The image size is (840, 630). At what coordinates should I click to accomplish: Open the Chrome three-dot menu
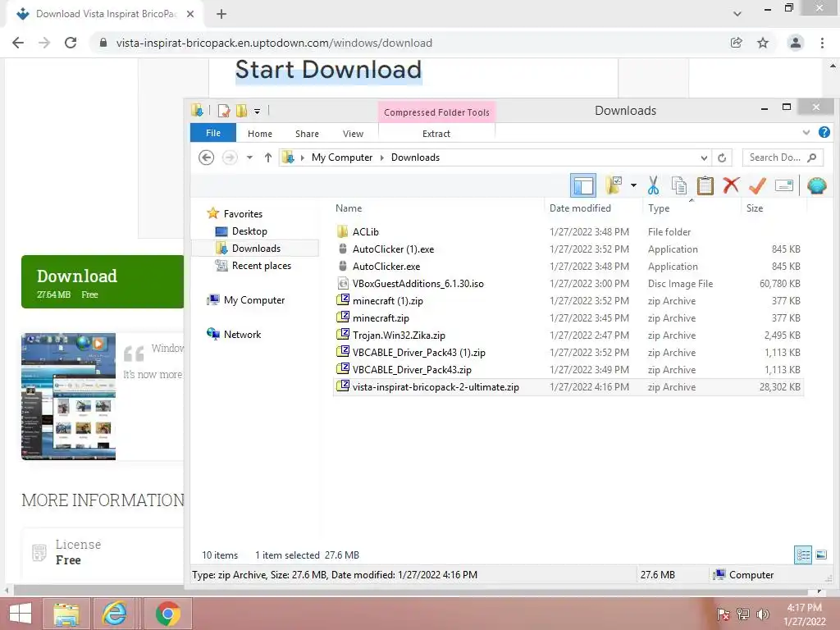[822, 43]
